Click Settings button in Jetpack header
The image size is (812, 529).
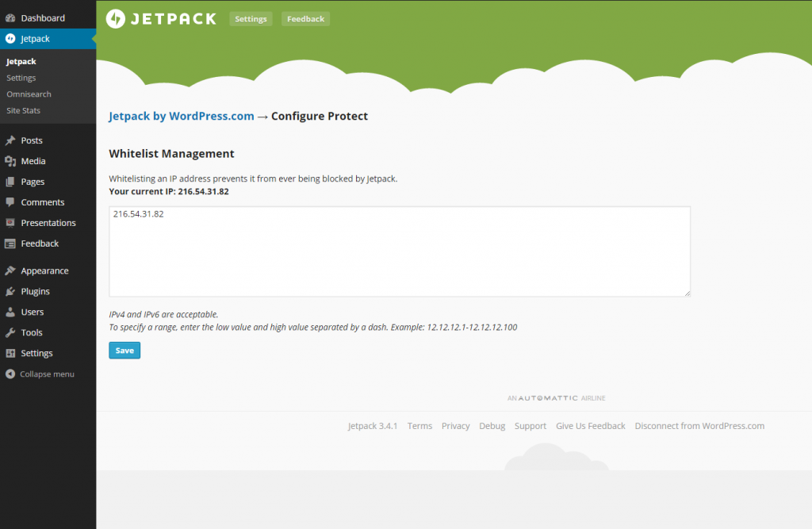[x=251, y=19]
